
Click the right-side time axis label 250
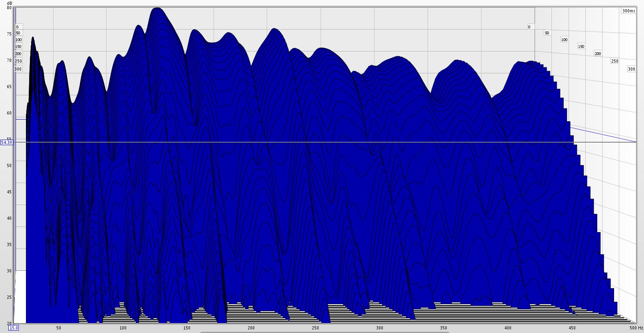614,61
